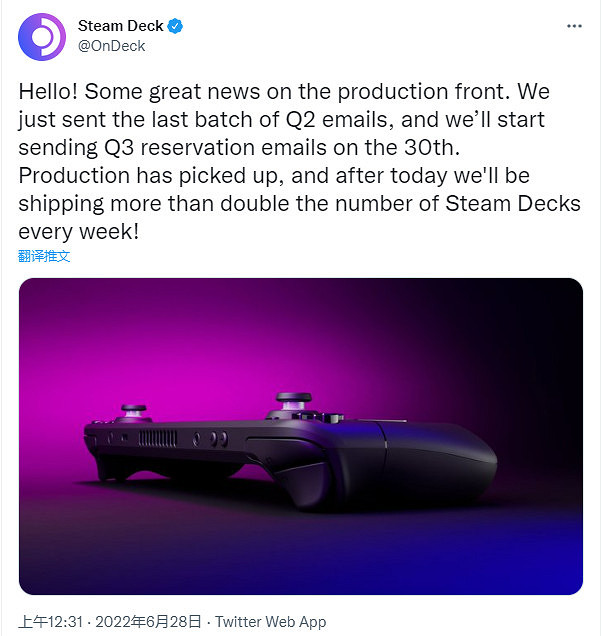602x636 pixels.
Task: Click the Twitter Web App source label
Action: [270, 622]
